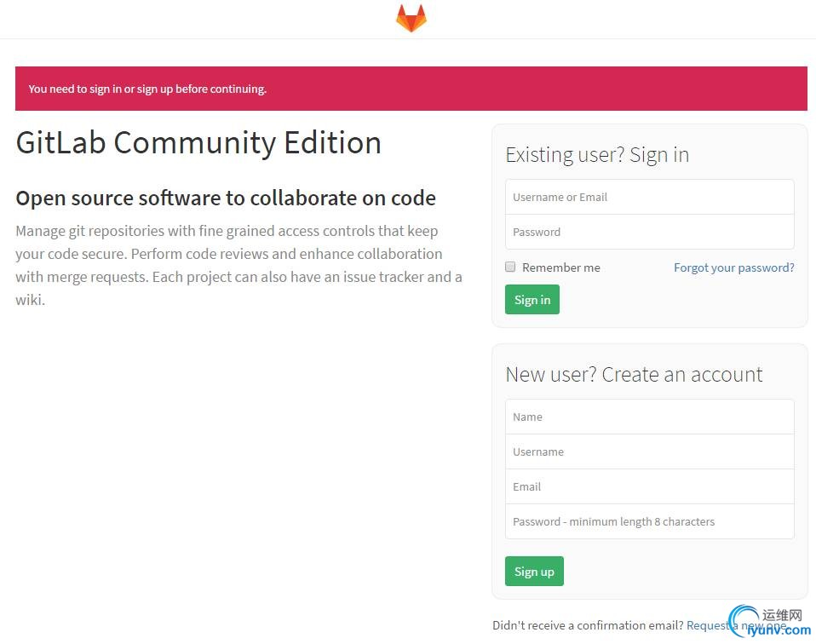Viewport: 816px width, 644px height.
Task: Click the GitLab fox logo
Action: point(411,18)
